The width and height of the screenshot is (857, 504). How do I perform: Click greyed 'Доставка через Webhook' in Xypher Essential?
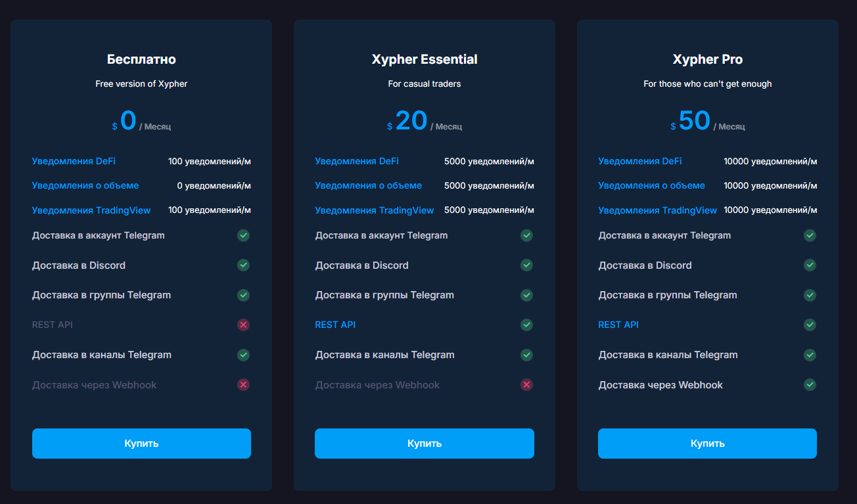coord(377,385)
